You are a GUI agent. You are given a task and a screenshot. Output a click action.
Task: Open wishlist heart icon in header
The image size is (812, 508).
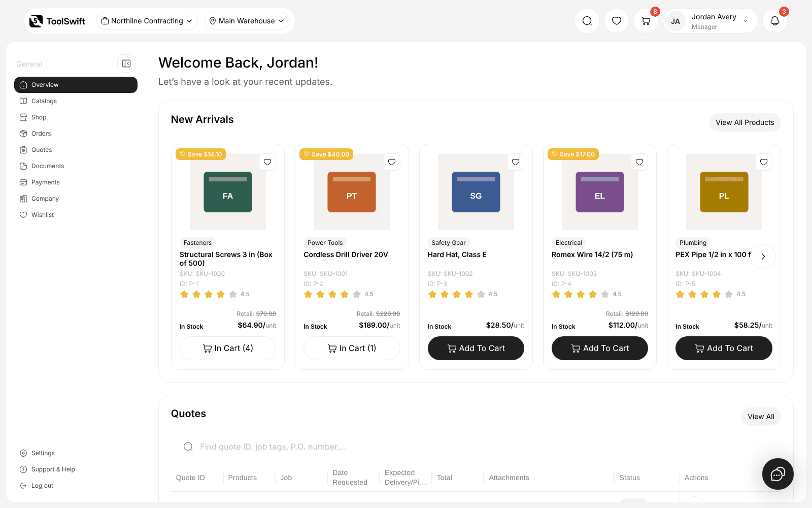(617, 21)
